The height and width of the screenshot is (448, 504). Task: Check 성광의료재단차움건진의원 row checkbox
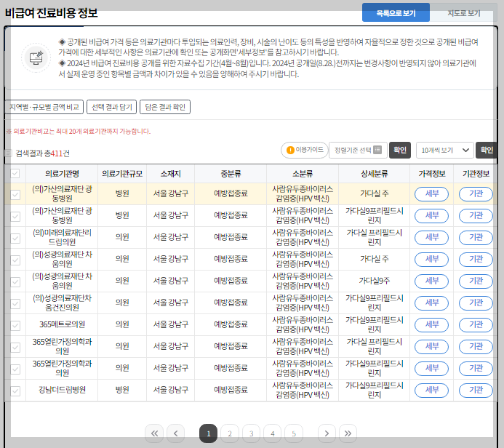pyautogui.click(x=15, y=304)
